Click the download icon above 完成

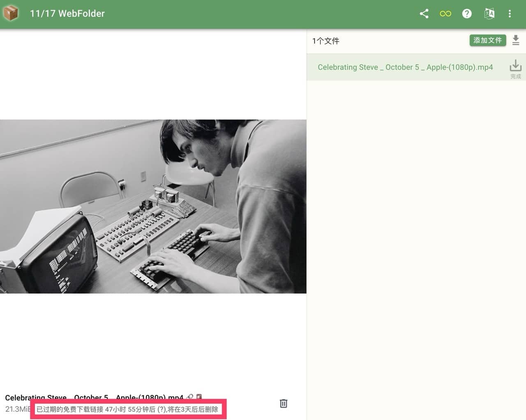click(515, 65)
